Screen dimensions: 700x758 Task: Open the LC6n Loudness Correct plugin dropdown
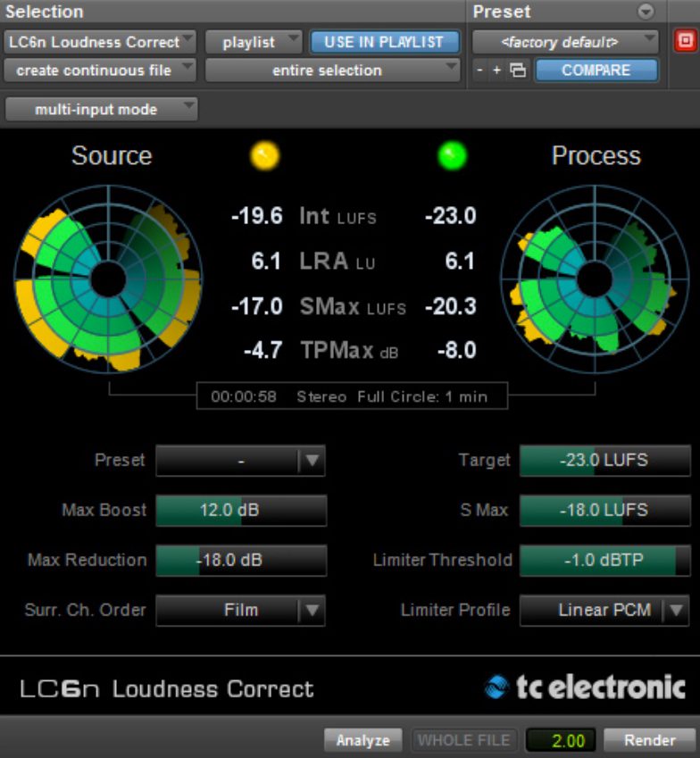coord(100,42)
